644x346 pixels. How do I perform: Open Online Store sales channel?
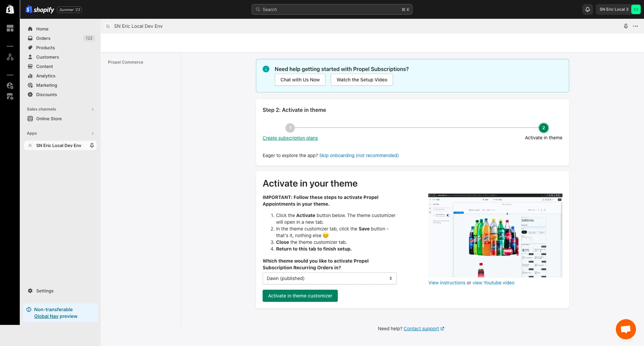(60, 119)
